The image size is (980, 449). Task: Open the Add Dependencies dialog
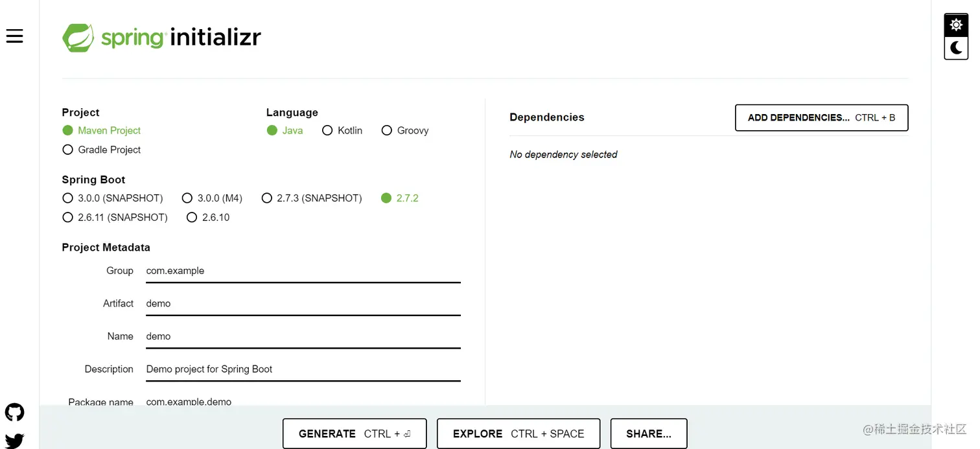tap(821, 118)
